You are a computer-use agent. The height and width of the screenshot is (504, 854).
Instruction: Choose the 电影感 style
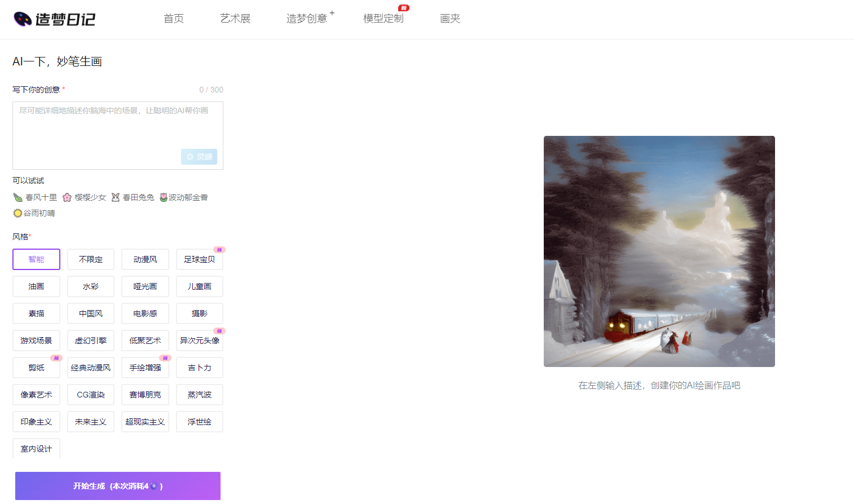[x=145, y=313]
